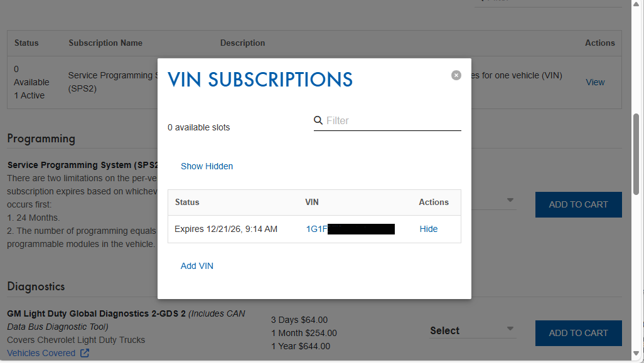The height and width of the screenshot is (363, 644).
Task: Close the VIN Subscriptions dialog
Action: click(x=456, y=75)
